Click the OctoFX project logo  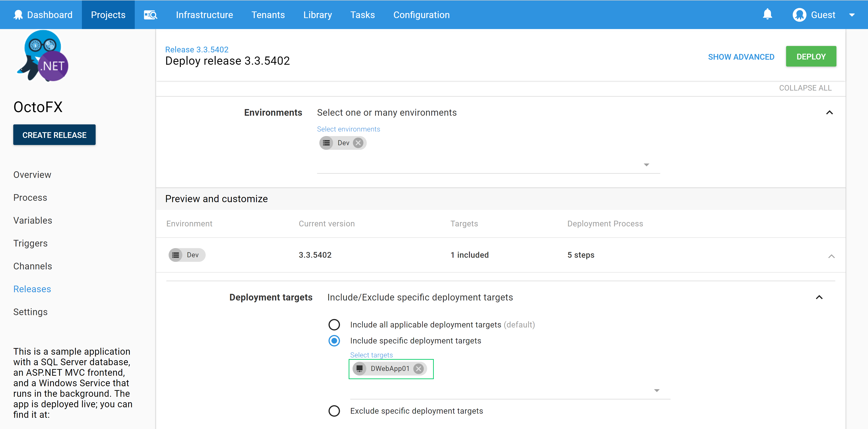(x=43, y=56)
